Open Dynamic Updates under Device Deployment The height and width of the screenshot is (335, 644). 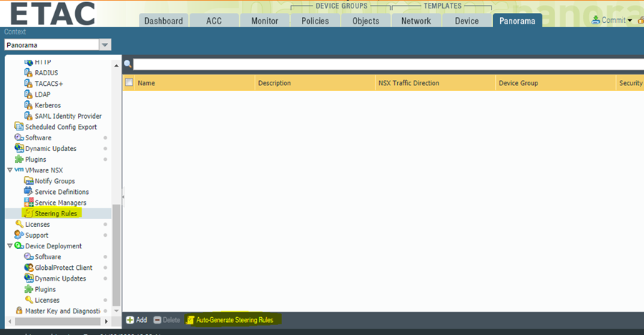[x=60, y=278]
